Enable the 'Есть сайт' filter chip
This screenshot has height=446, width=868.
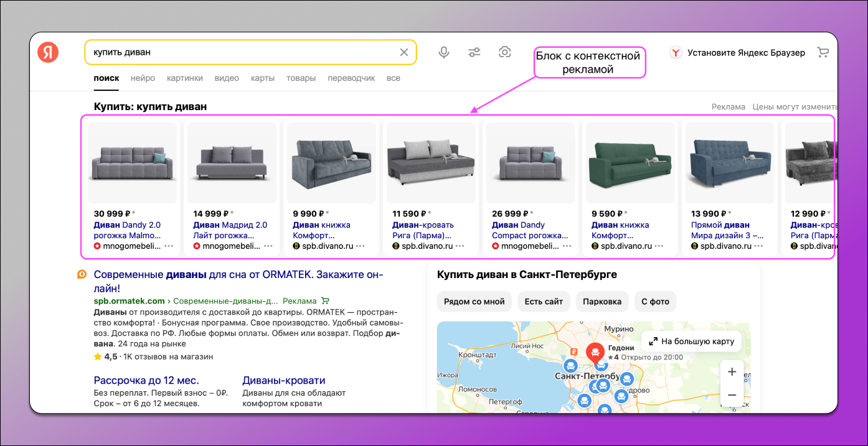pos(544,302)
